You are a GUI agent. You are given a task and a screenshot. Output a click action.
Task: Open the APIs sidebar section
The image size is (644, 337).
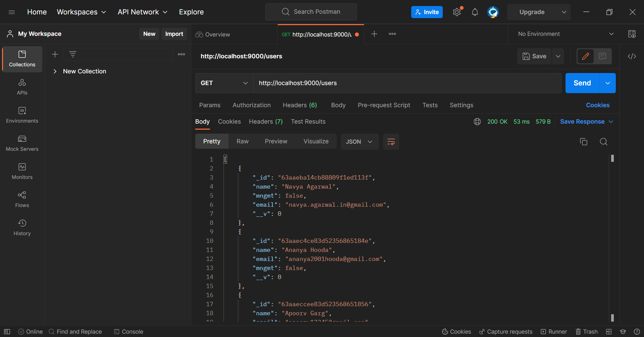coord(22,87)
